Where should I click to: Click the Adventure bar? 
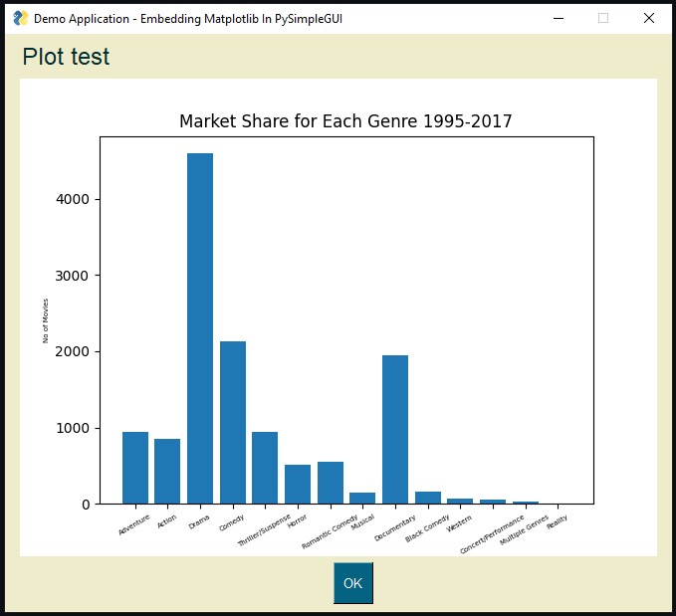135,468
